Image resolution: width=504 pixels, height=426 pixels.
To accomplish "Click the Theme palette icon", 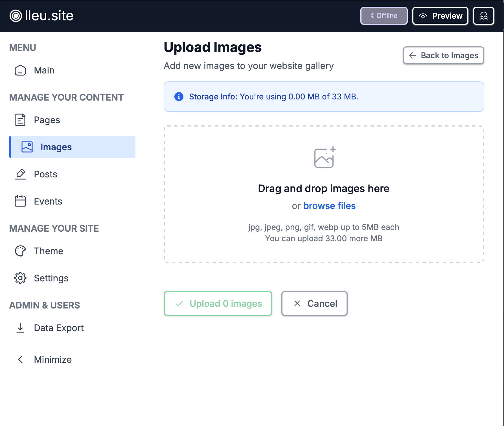I will pyautogui.click(x=20, y=251).
